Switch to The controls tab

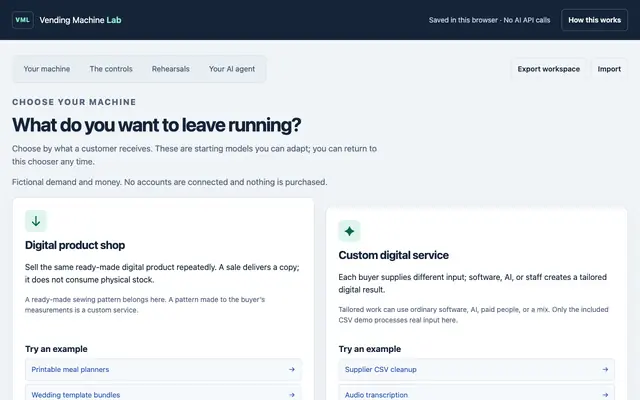point(111,69)
